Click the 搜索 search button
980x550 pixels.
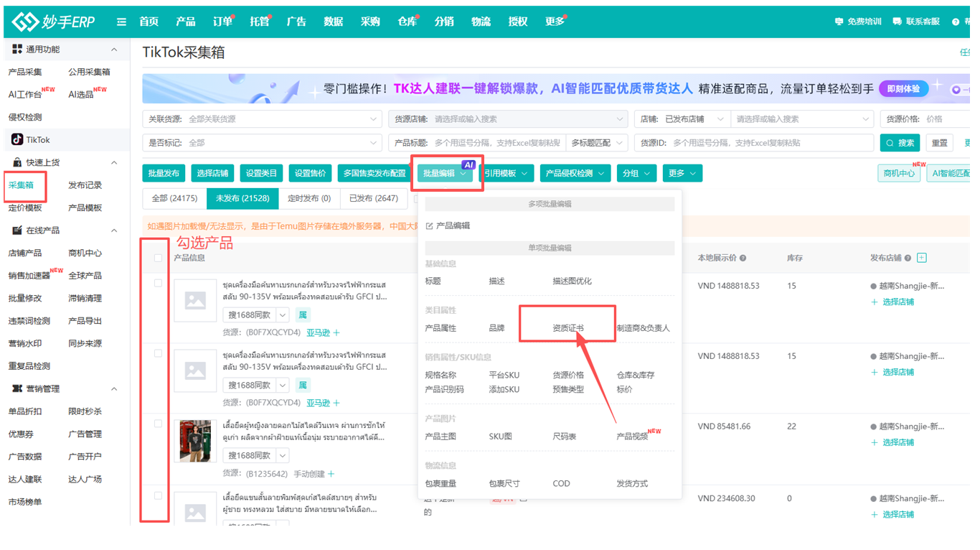pyautogui.click(x=900, y=143)
